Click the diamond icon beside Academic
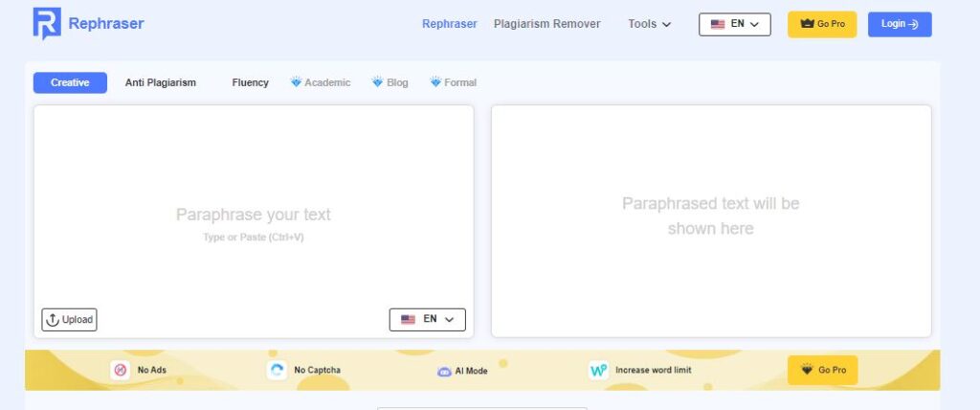This screenshot has width=980, height=410. (296, 82)
